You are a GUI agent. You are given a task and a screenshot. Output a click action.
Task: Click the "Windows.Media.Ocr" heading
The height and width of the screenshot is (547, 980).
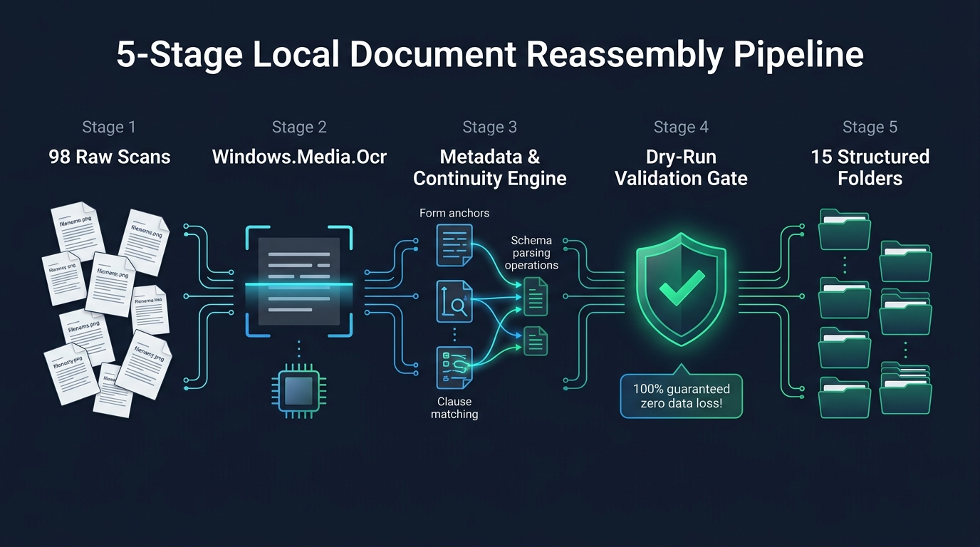coord(299,157)
